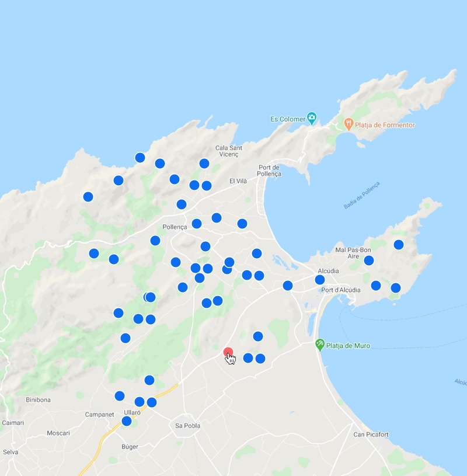
Task: Click the red highlighted map marker
Action: 228,353
